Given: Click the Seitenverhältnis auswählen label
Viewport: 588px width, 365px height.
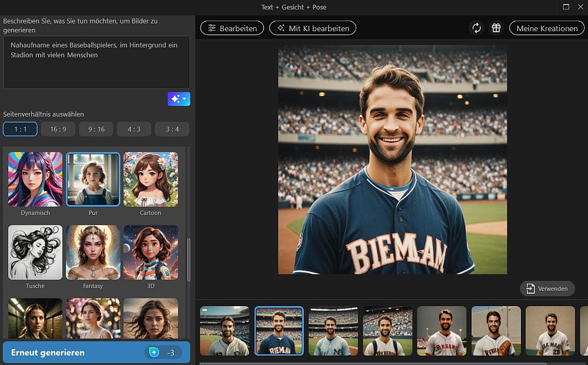Looking at the screenshot, I should click(x=44, y=114).
